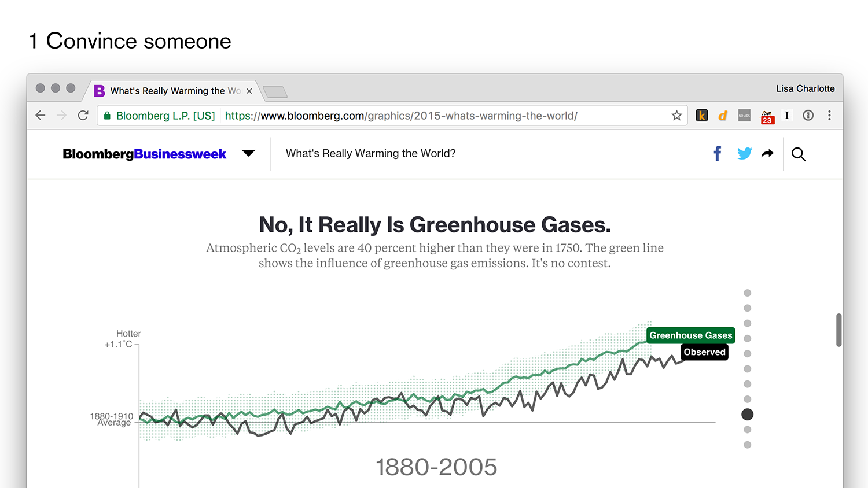Open the black K extension icon
The image size is (868, 488).
click(702, 116)
